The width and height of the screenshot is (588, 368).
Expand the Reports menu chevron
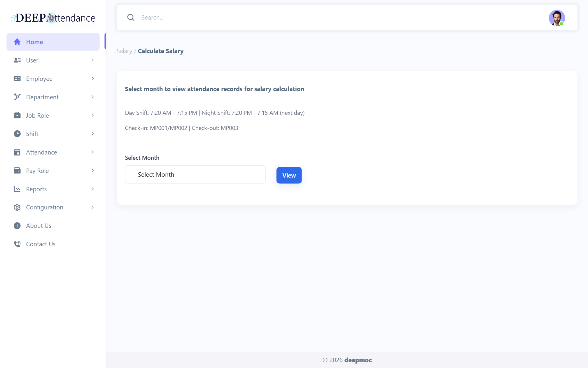point(92,189)
